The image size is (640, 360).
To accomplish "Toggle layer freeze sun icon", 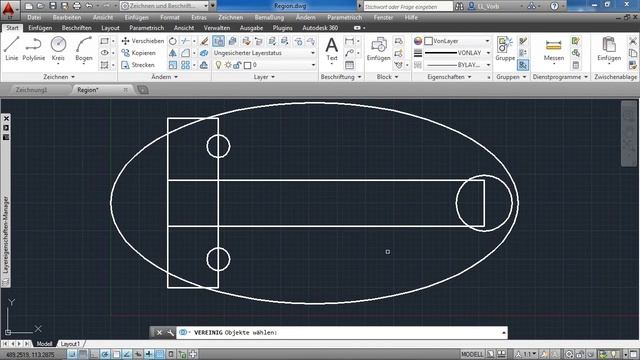I will (x=228, y=65).
